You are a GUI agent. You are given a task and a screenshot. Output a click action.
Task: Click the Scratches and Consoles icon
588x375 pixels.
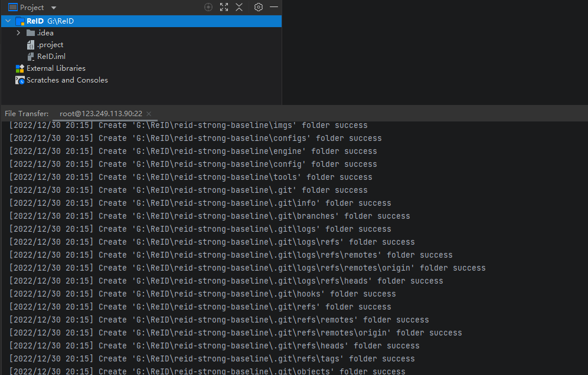(x=20, y=80)
